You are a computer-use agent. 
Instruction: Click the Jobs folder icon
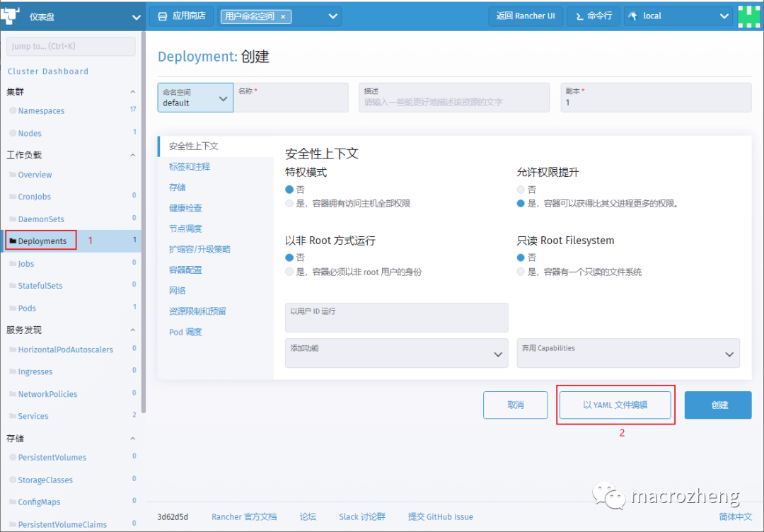[x=13, y=264]
